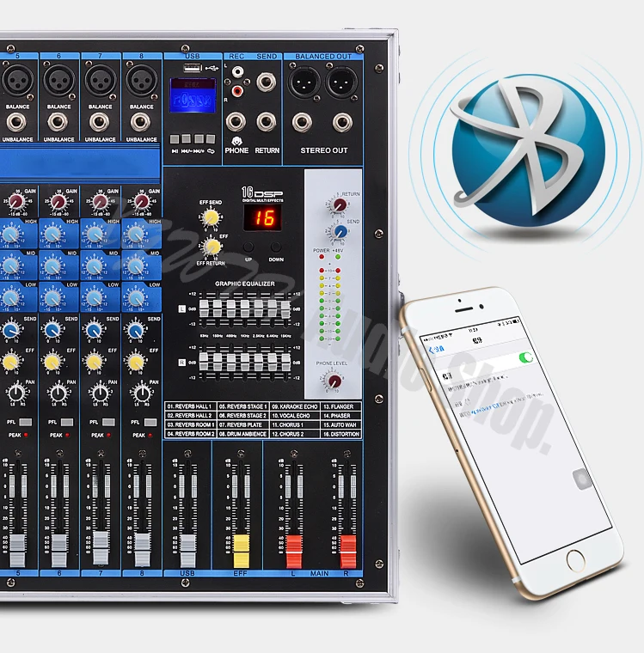Click the PHONE headphone jack
The height and width of the screenshot is (653, 644).
tap(236, 122)
